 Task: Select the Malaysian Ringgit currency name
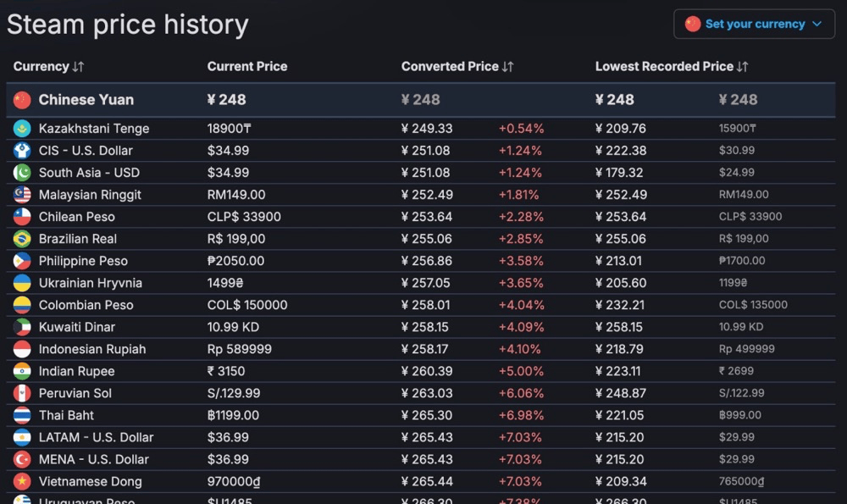click(90, 195)
